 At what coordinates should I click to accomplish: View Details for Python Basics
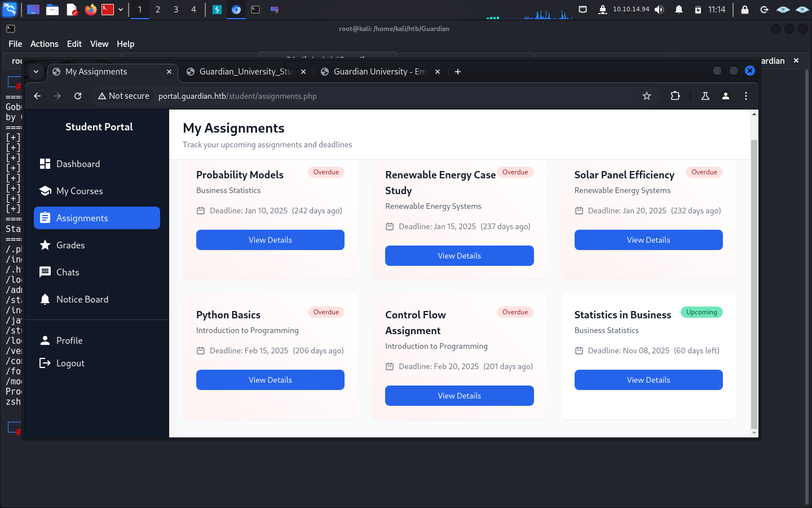click(270, 380)
